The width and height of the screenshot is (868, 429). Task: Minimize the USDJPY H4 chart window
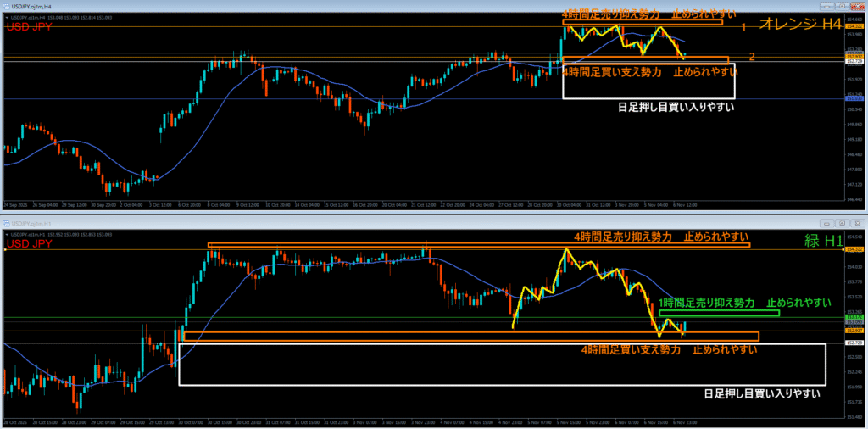pos(829,6)
